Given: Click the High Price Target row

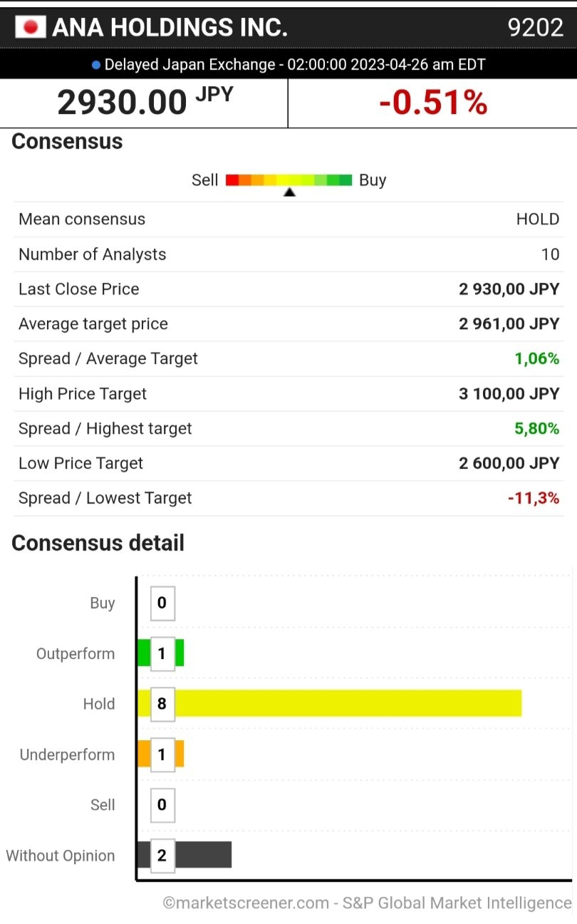Looking at the screenshot, I should pyautogui.click(x=288, y=393).
